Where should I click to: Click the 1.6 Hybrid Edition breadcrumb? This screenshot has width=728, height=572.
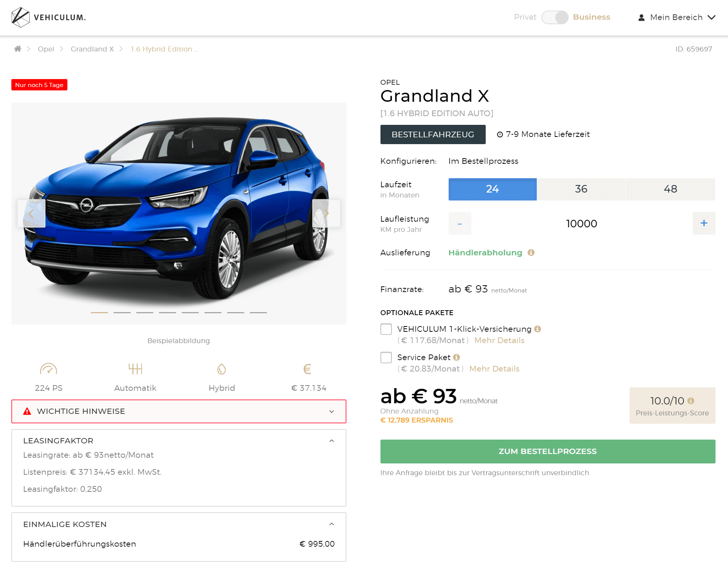coord(164,49)
